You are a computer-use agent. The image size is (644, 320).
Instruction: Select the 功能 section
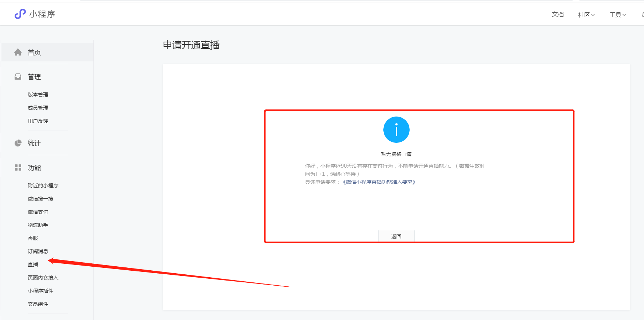point(34,168)
